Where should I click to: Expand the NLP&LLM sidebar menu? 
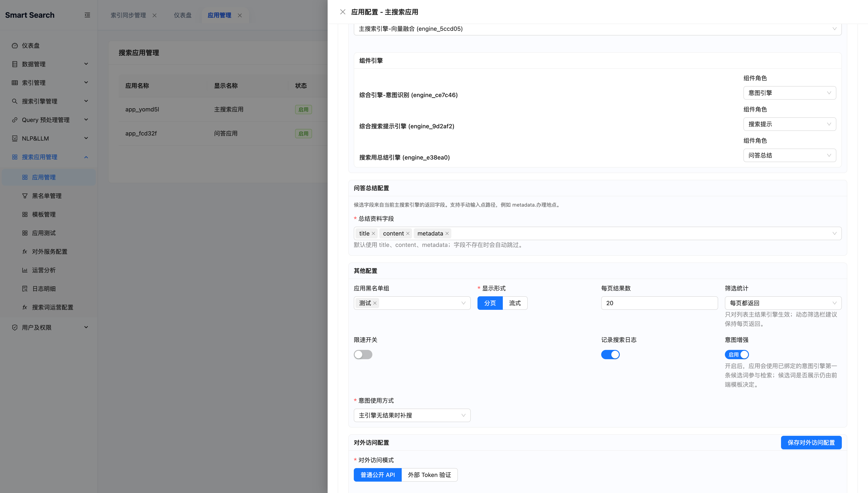tap(86, 138)
